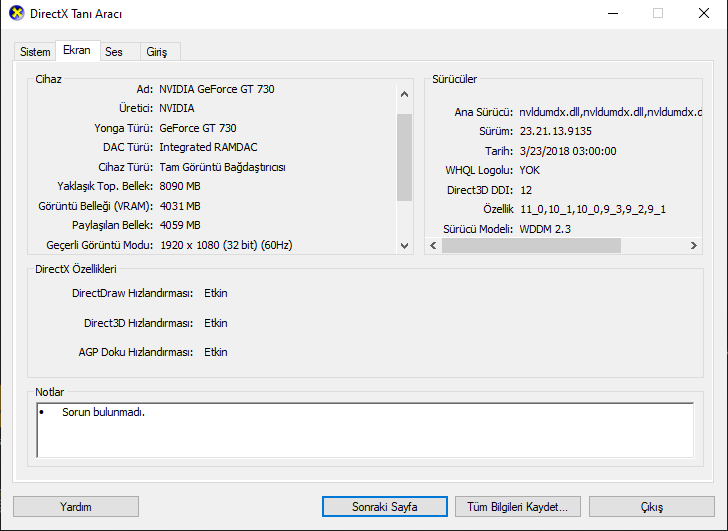Click the Cihaz vertical scrollbar thumb
The height and width of the screenshot is (531, 728).
point(404,157)
